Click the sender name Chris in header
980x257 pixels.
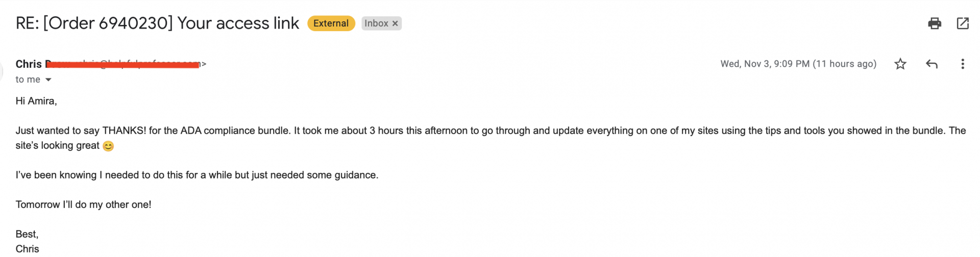coord(29,64)
